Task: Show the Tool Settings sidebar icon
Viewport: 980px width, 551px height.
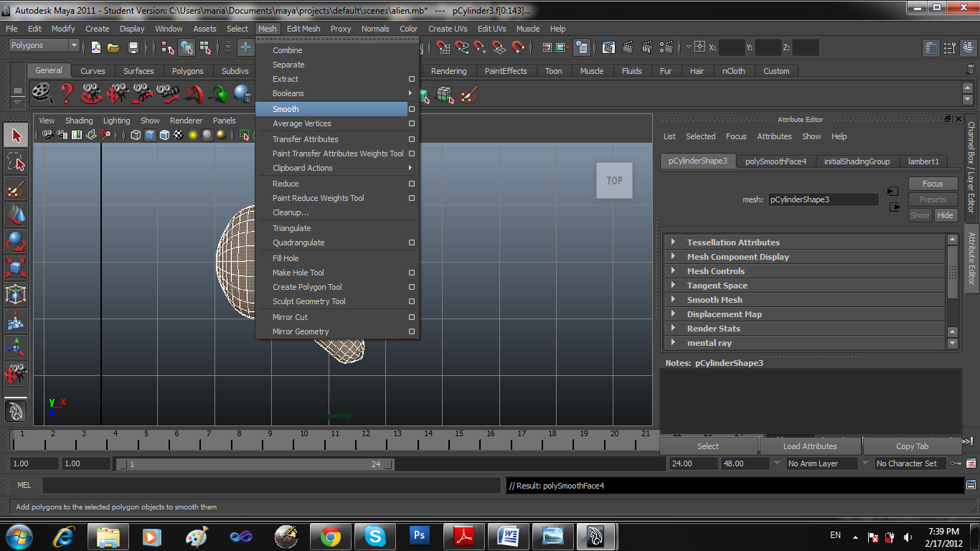Action: (949, 47)
